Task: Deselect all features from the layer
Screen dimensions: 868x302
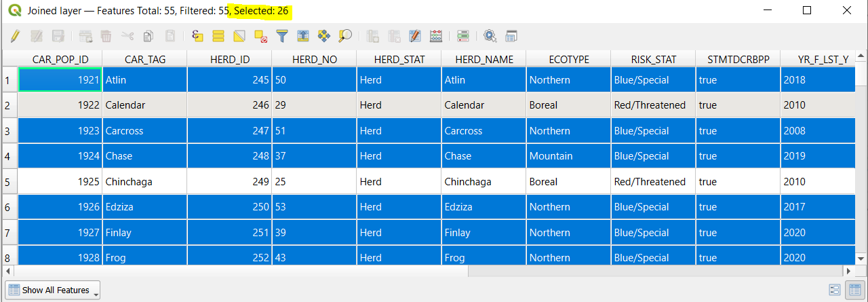Action: tap(260, 36)
